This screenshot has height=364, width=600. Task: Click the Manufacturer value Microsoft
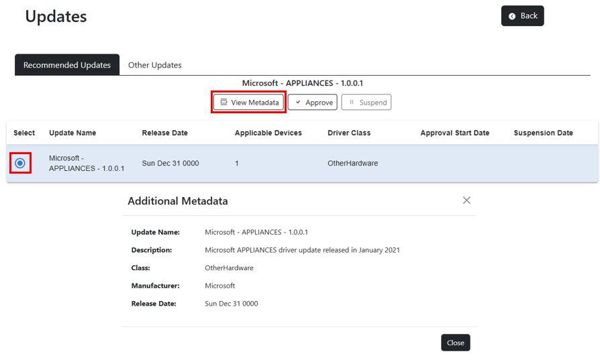[x=219, y=286]
